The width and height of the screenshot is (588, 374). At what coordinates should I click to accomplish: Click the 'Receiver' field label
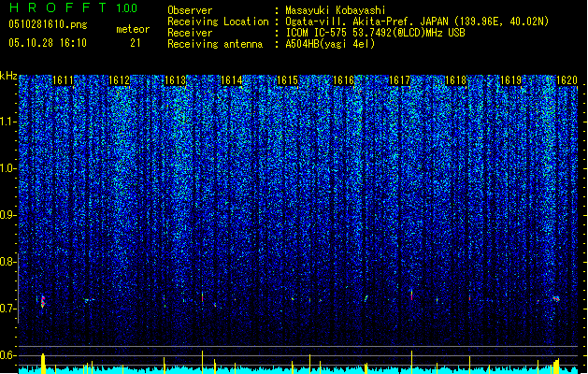(190, 33)
